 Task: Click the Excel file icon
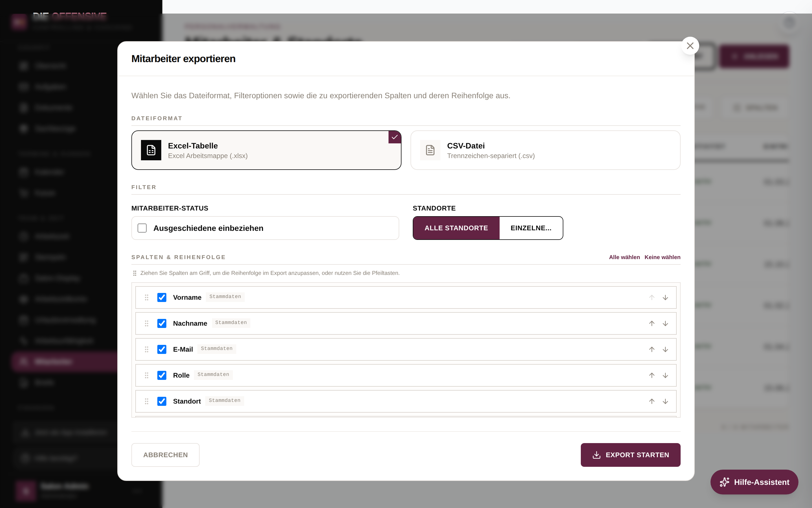click(x=151, y=150)
